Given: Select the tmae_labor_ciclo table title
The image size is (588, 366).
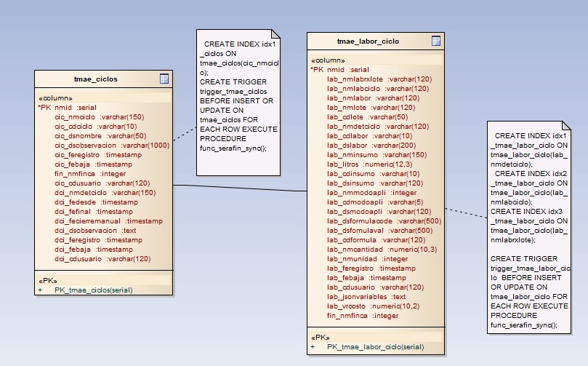Looking at the screenshot, I should [x=368, y=41].
